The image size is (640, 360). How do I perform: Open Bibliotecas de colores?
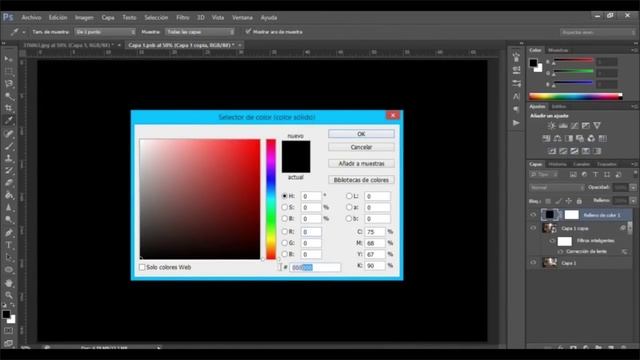click(361, 180)
